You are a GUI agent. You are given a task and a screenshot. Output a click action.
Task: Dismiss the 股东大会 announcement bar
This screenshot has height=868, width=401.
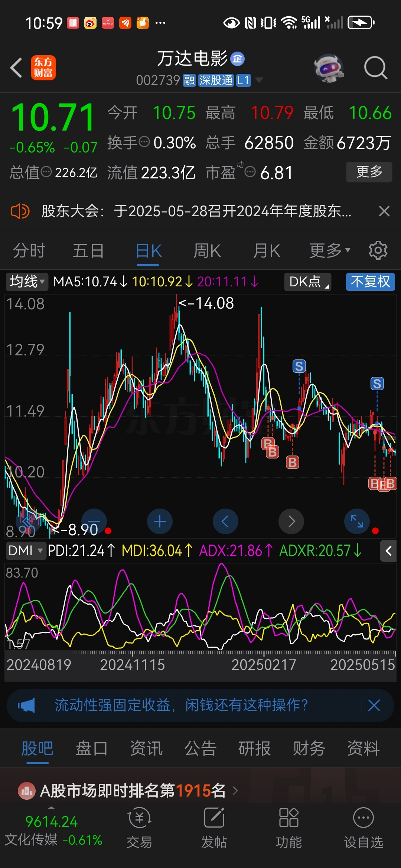[x=384, y=211]
